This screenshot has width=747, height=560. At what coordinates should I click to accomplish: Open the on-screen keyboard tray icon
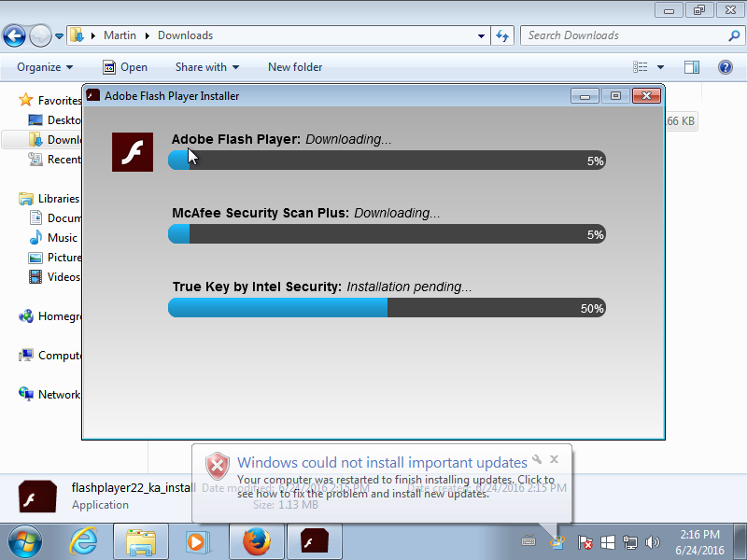pos(529,541)
